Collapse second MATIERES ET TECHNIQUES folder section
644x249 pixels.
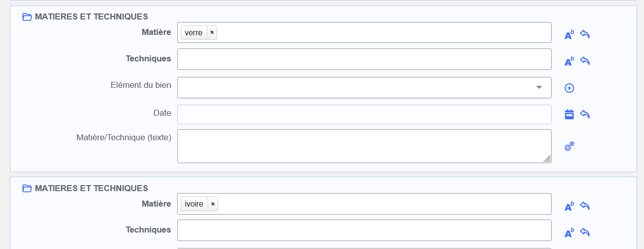[27, 188]
